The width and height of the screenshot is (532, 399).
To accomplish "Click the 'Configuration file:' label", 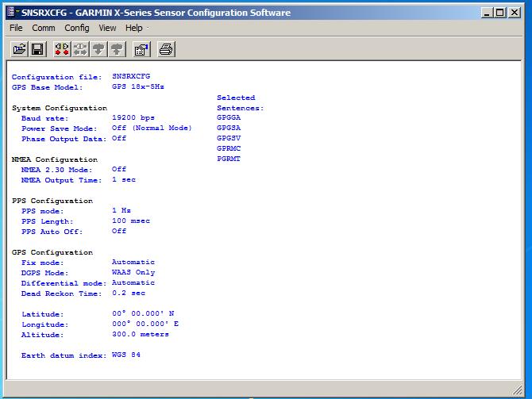I will click(x=56, y=77).
